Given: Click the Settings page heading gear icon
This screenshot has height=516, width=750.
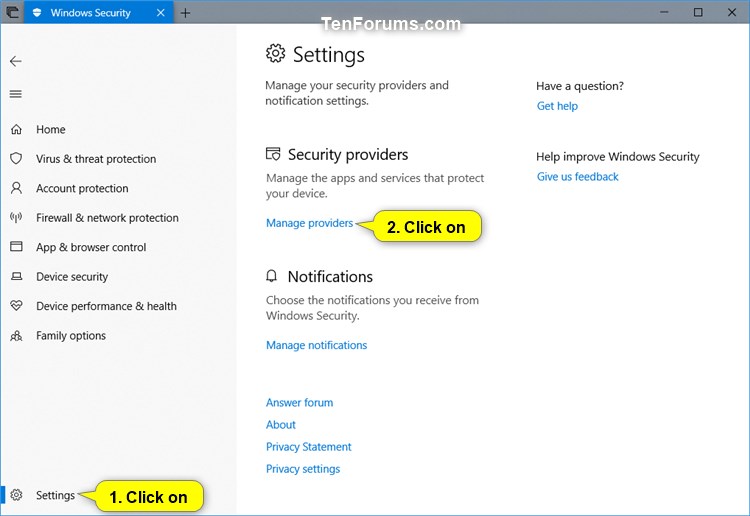Looking at the screenshot, I should pos(276,54).
